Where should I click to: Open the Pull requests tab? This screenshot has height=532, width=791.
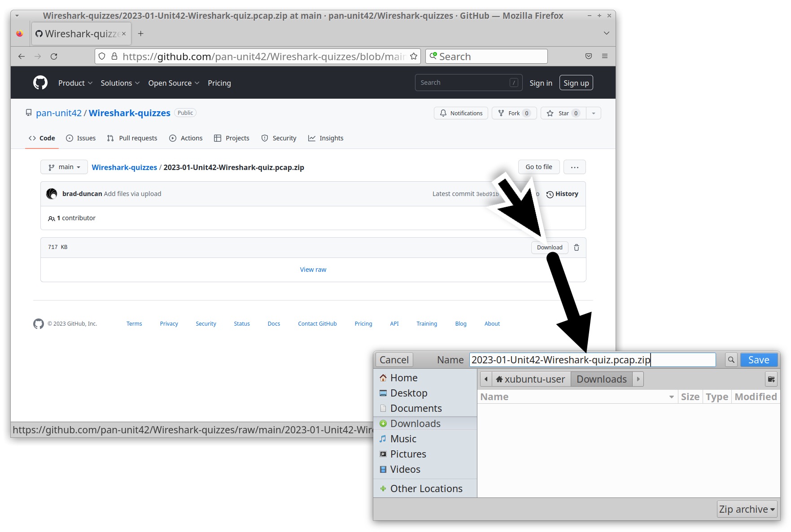132,138
